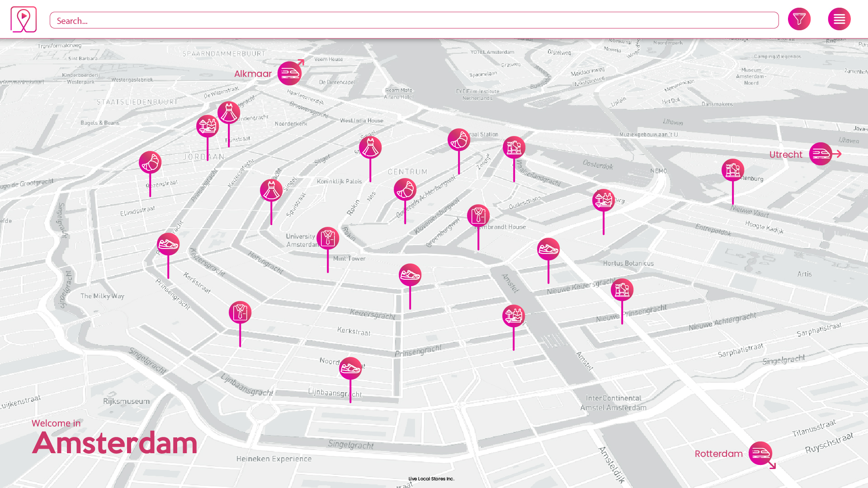
Task: Click into the Search field
Action: 414,20
